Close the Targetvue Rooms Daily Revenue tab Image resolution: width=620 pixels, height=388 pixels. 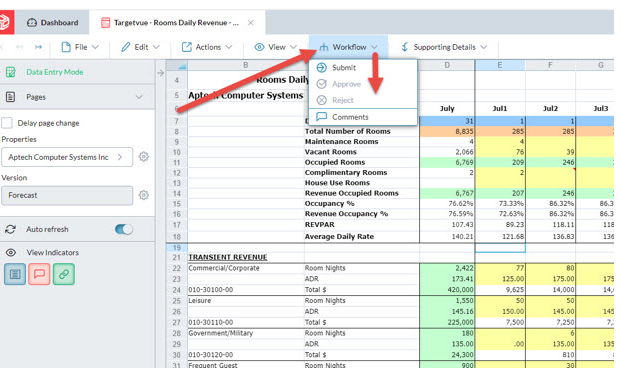point(251,23)
